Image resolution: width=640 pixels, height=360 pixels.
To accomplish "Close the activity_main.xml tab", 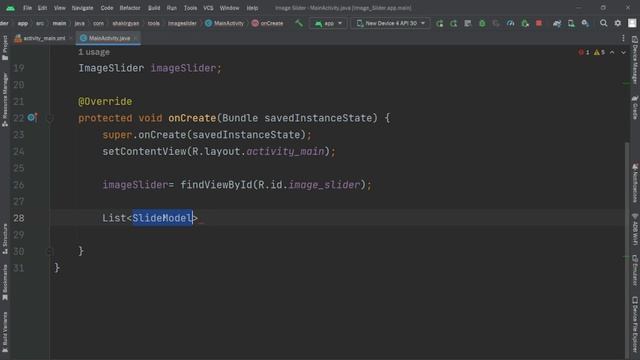I will tap(71, 38).
